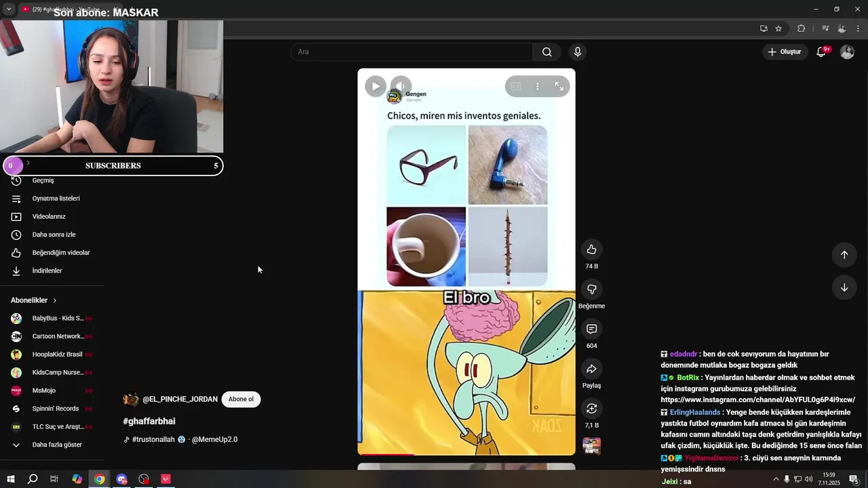Share the Short via Paylaş icon

[591, 369]
